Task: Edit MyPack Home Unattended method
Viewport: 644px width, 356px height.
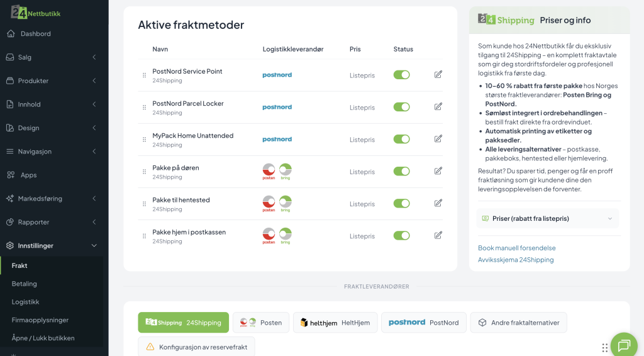Action: tap(438, 139)
